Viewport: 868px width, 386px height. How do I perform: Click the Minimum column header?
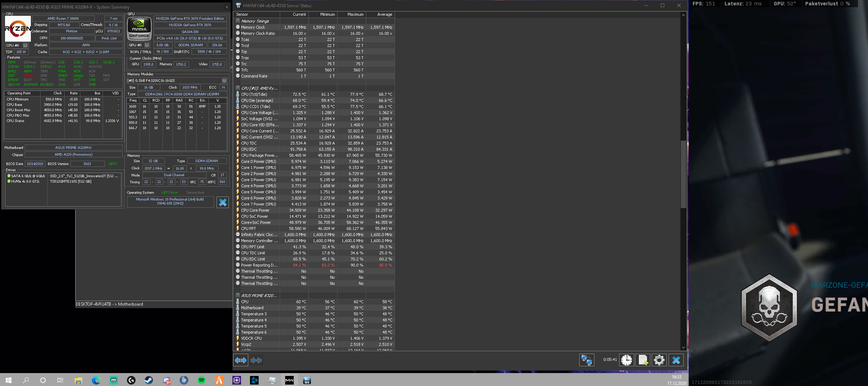pyautogui.click(x=323, y=14)
